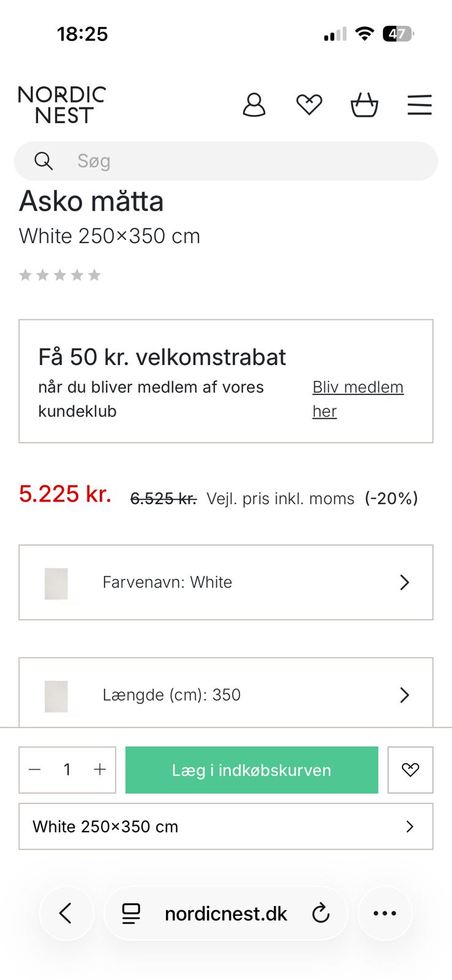Tap the Nordic Nest logo
The width and height of the screenshot is (452, 980).
pos(62,105)
